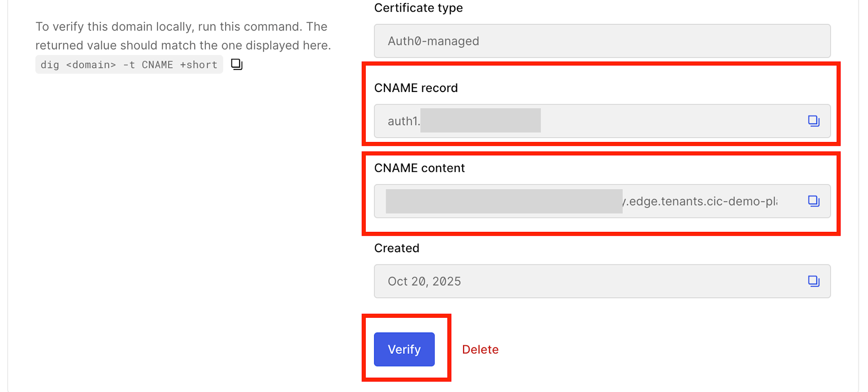Image resolution: width=868 pixels, height=392 pixels.
Task: Click the red Delete link
Action: click(x=480, y=349)
